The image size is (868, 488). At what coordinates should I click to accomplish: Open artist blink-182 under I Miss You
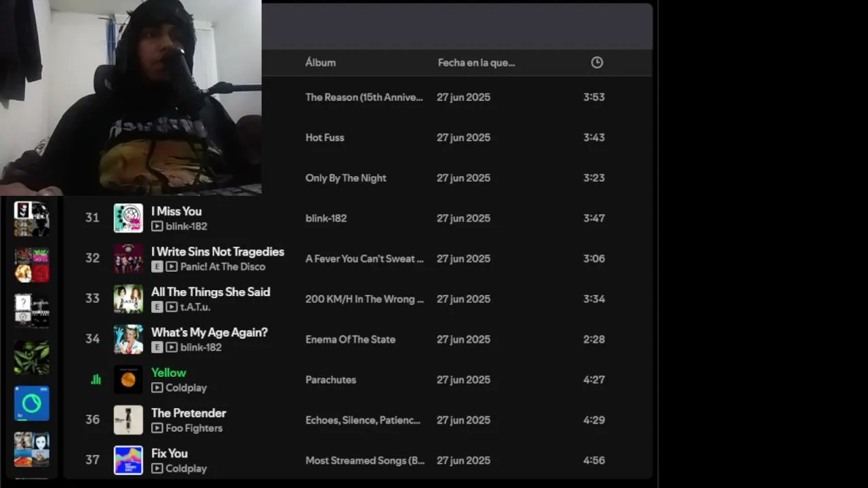point(186,226)
